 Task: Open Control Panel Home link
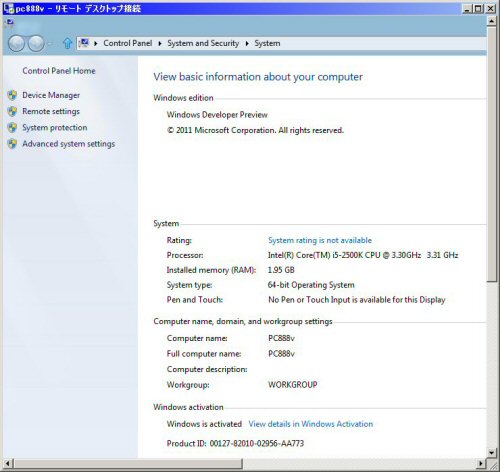[59, 71]
